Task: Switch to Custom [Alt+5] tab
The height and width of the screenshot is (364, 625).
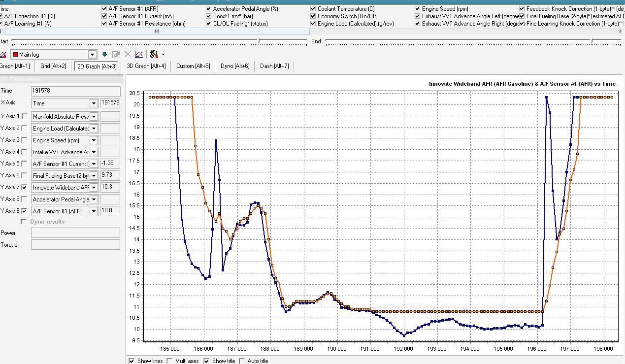Action: point(193,66)
